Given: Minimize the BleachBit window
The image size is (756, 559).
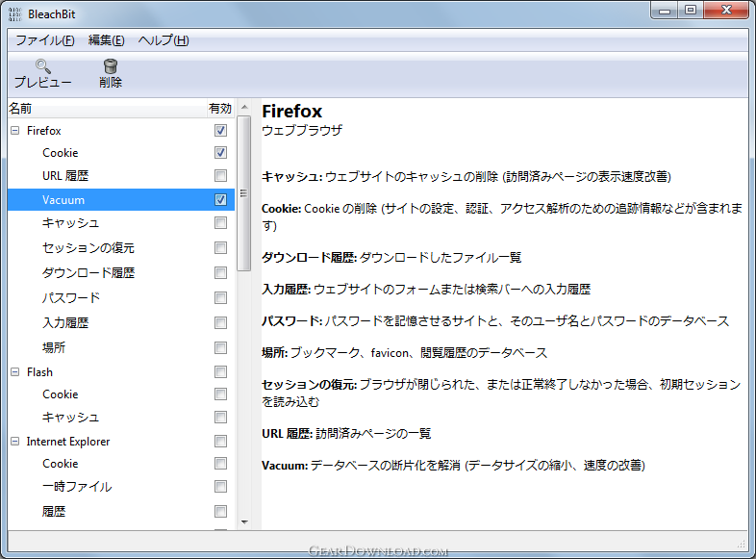Looking at the screenshot, I should [x=665, y=11].
